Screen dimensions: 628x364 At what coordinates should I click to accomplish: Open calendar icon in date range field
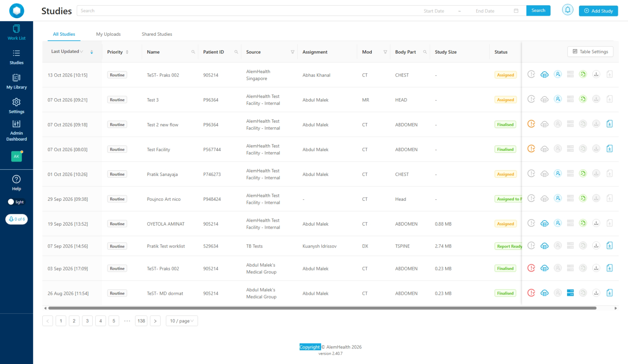(516, 11)
